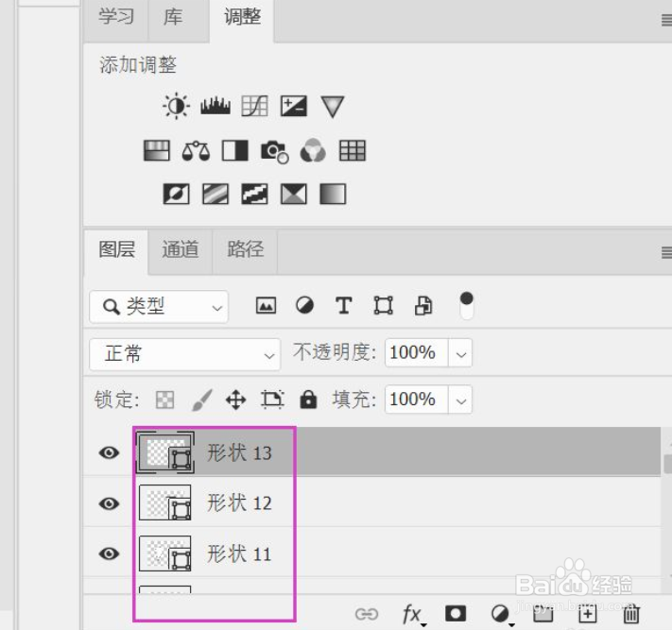The height and width of the screenshot is (630, 672).
Task: Select the 形状 12 layer thumbnail
Action: [x=165, y=502]
